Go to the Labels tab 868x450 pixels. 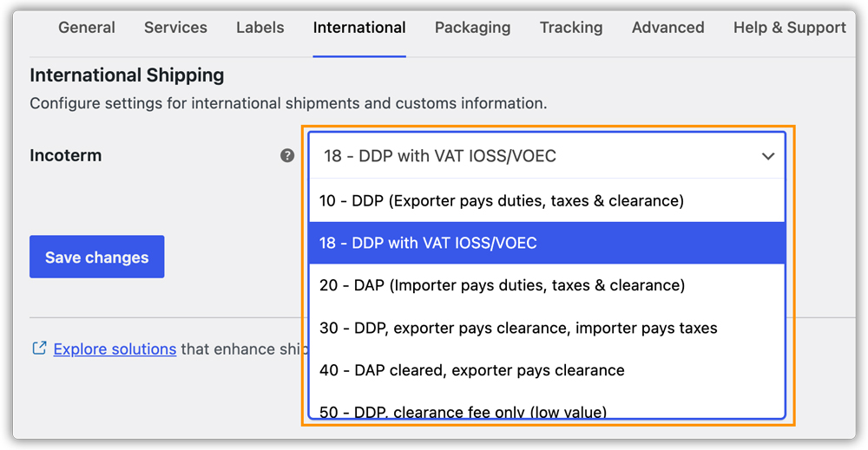tap(260, 28)
